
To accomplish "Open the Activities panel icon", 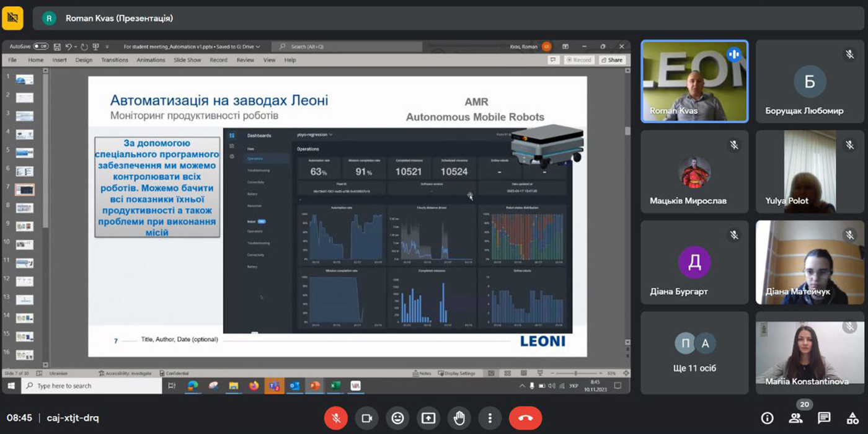I will (x=852, y=418).
